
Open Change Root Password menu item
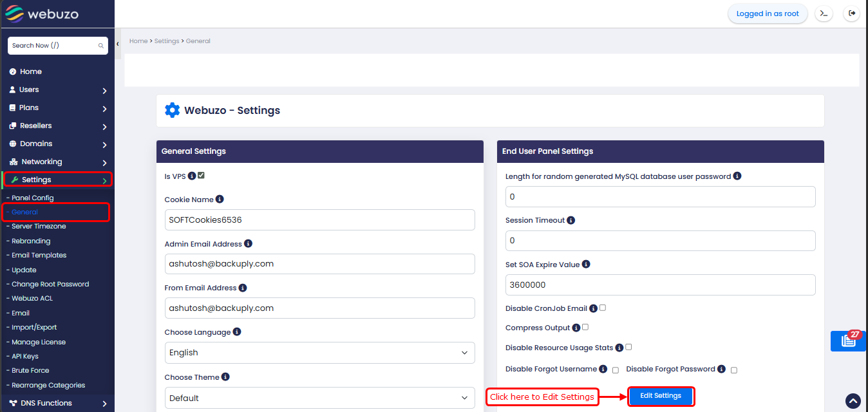pos(50,284)
